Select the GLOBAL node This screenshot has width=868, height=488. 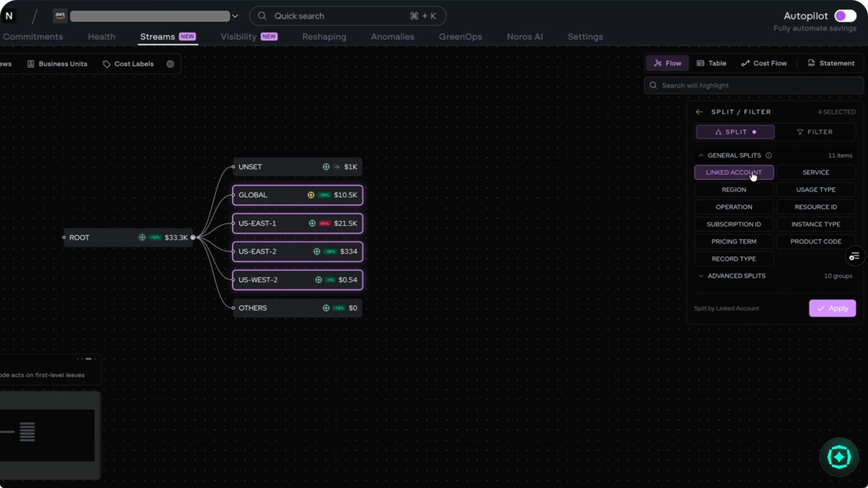(x=297, y=195)
